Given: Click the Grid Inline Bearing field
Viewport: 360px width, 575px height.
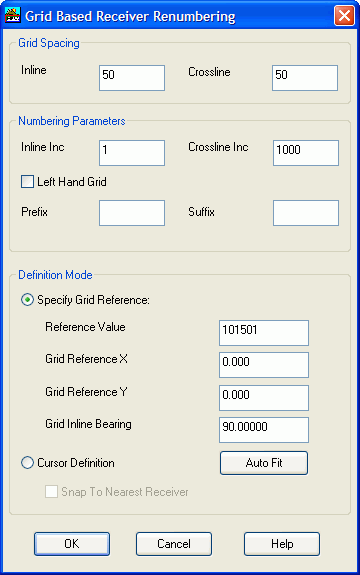Looking at the screenshot, I should click(x=264, y=430).
